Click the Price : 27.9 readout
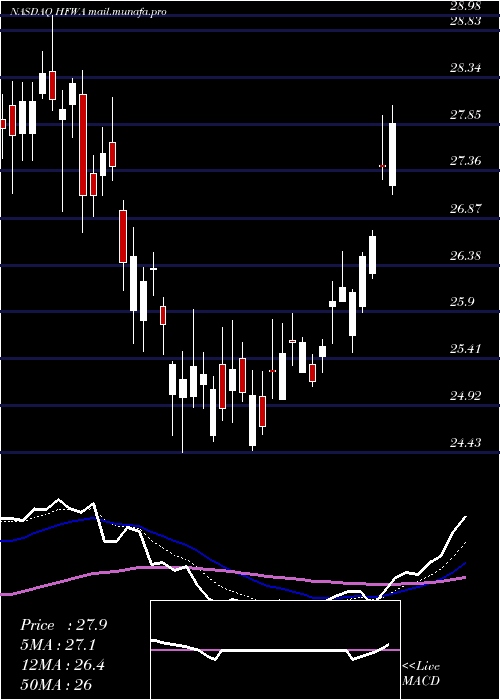The image size is (500, 700). click(x=63, y=625)
